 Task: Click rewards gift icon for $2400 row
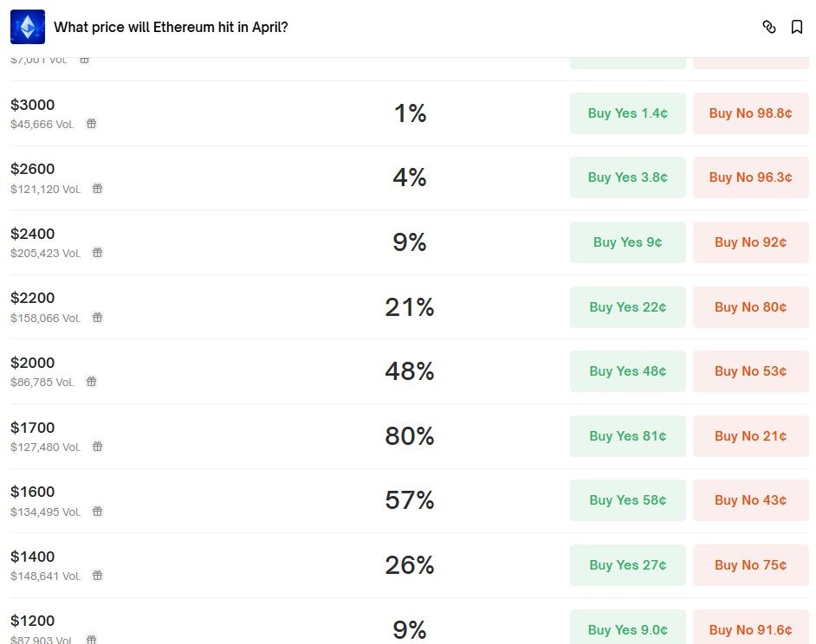click(x=97, y=253)
